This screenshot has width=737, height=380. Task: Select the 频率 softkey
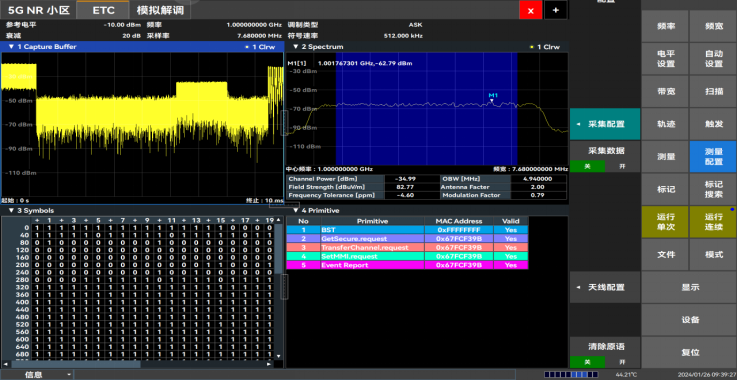tap(666, 26)
